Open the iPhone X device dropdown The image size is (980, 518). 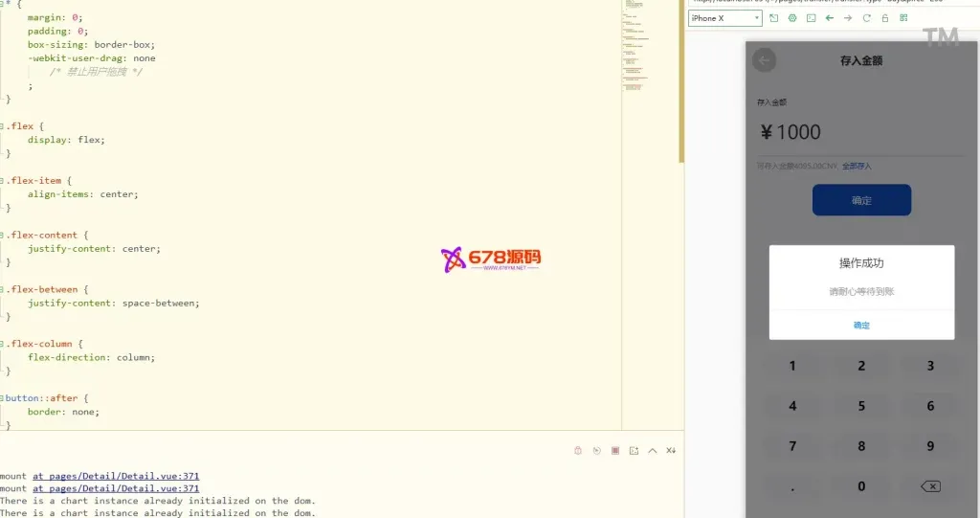pyautogui.click(x=724, y=18)
